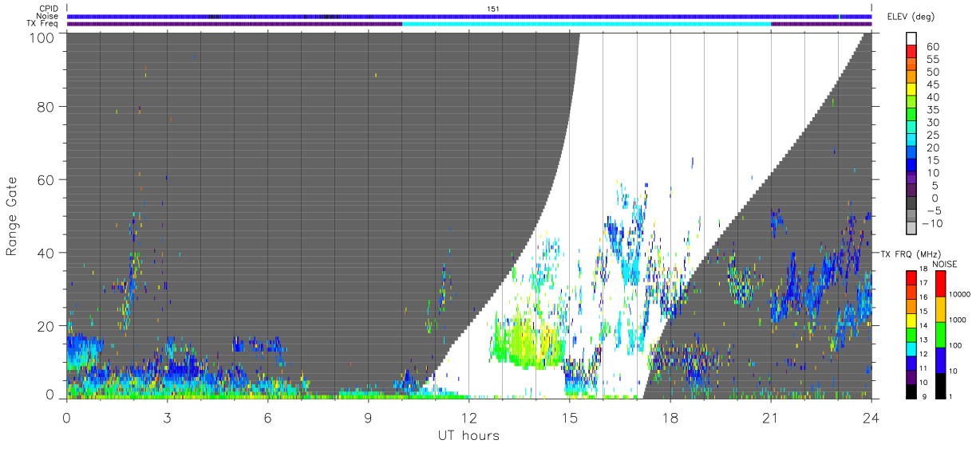Click the TX Freq row label
Viewport: 980px width, 452px height.
coord(42,23)
